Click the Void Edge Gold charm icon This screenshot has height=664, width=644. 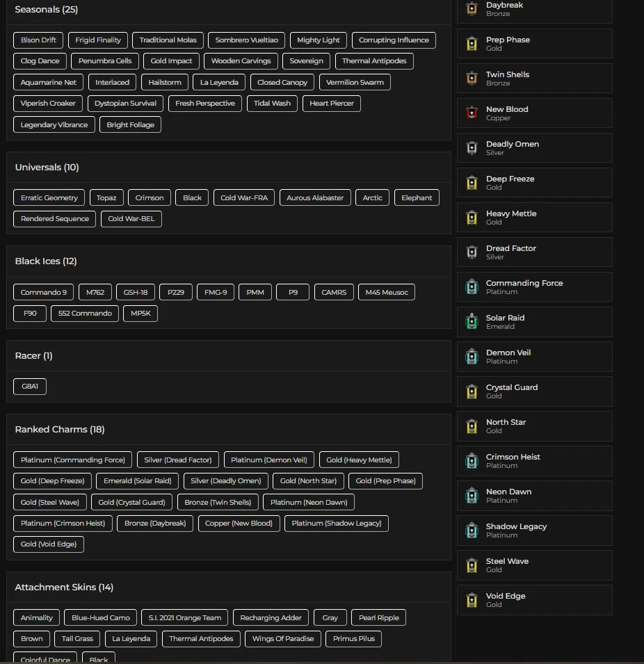click(x=472, y=599)
